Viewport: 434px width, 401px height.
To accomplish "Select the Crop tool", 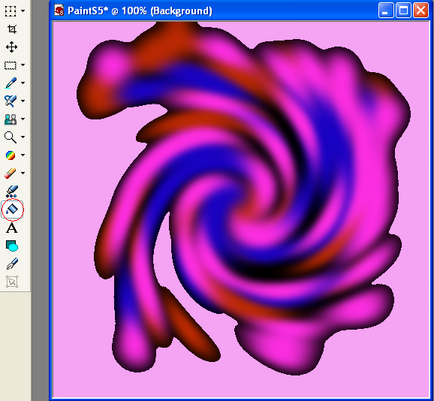I will (x=12, y=29).
